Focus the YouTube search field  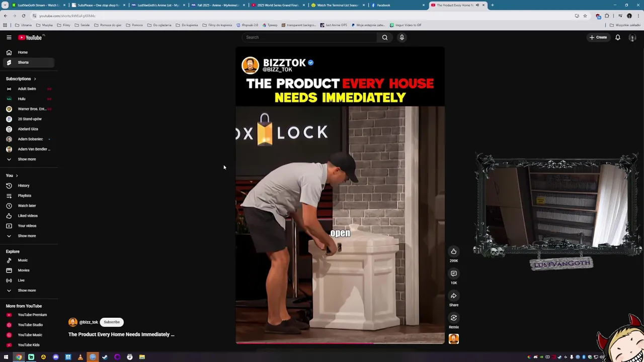[309, 37]
